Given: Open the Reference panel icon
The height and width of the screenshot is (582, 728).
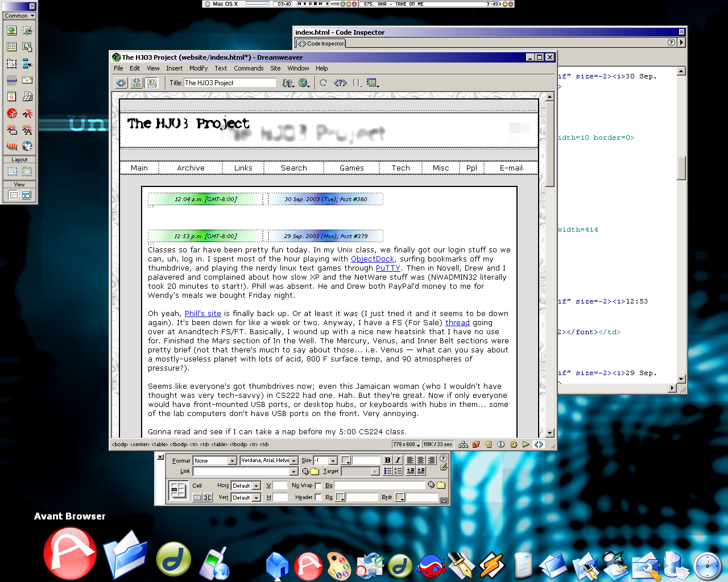Looking at the screenshot, I should 340,83.
